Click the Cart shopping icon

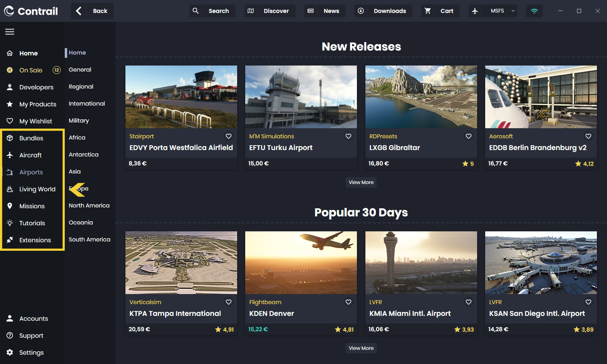[x=427, y=11]
